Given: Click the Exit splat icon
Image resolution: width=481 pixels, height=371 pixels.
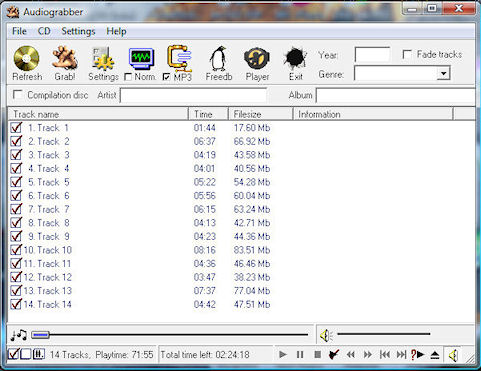Looking at the screenshot, I should tap(295, 59).
